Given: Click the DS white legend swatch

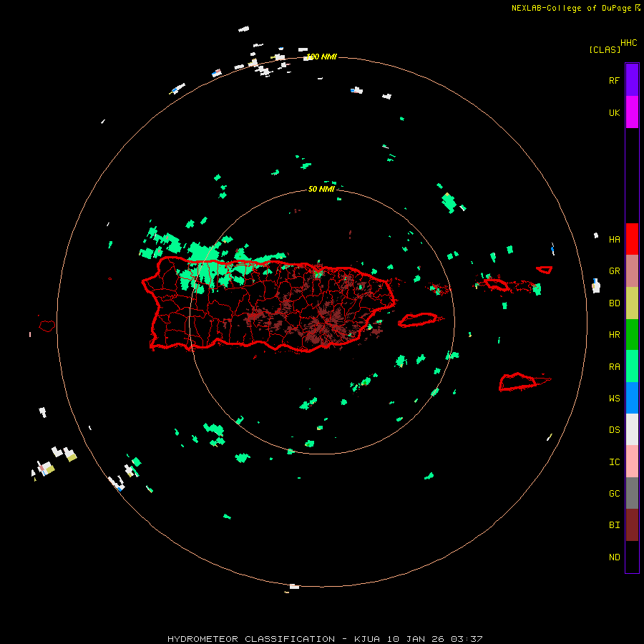Looking at the screenshot, I should (632, 429).
